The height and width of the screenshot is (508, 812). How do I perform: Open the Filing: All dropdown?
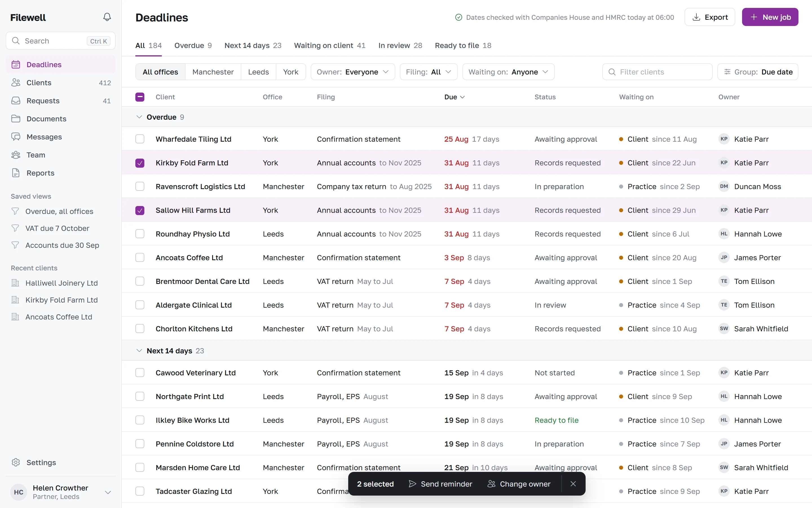coord(429,72)
